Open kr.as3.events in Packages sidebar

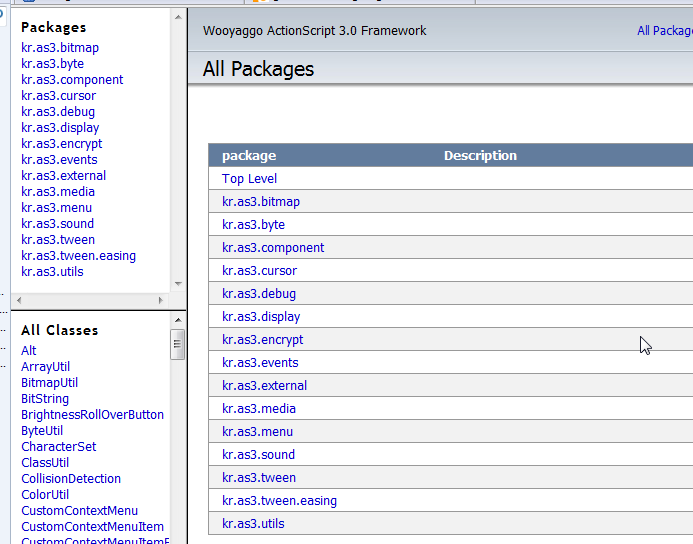click(x=59, y=160)
